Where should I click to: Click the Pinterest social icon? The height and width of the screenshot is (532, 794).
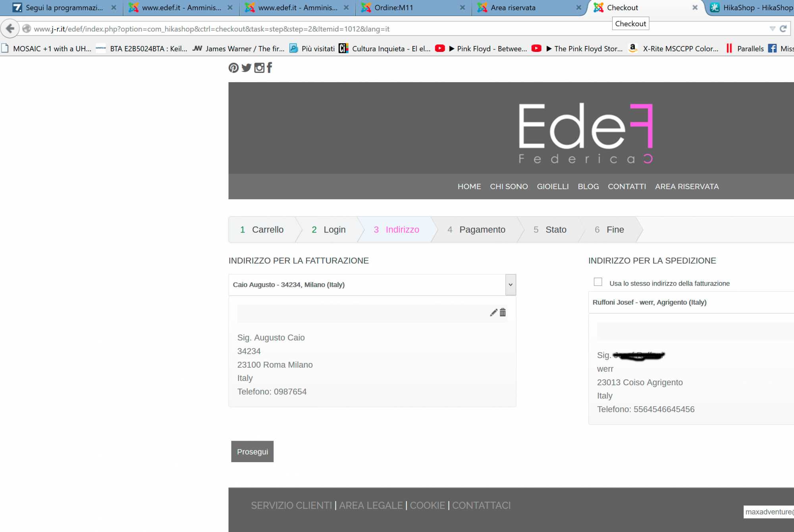[233, 68]
